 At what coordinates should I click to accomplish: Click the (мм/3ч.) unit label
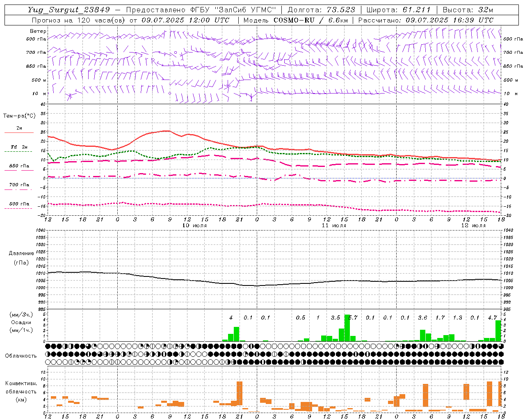tap(21, 315)
